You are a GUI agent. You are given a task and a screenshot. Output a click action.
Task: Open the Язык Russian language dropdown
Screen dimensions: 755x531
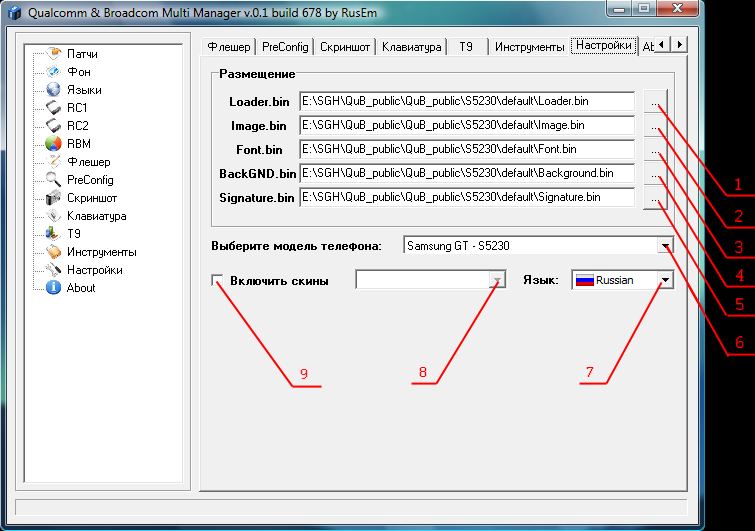click(x=665, y=281)
